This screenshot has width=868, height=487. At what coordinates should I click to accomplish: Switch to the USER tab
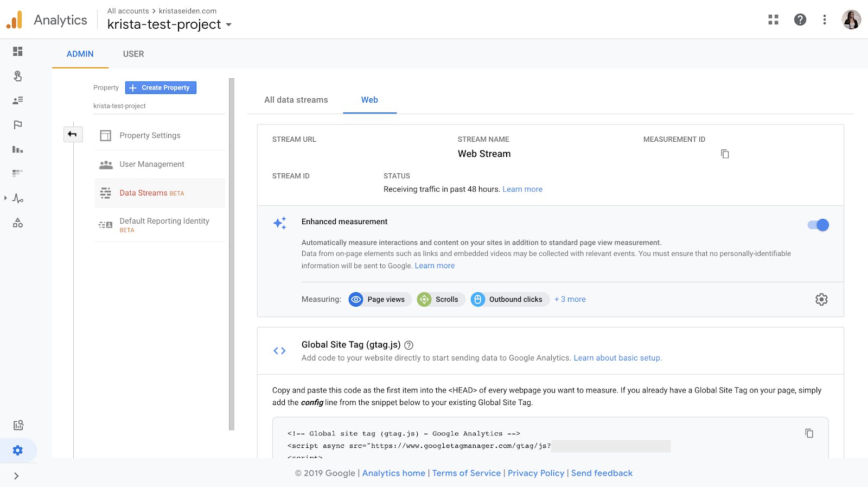click(x=133, y=54)
